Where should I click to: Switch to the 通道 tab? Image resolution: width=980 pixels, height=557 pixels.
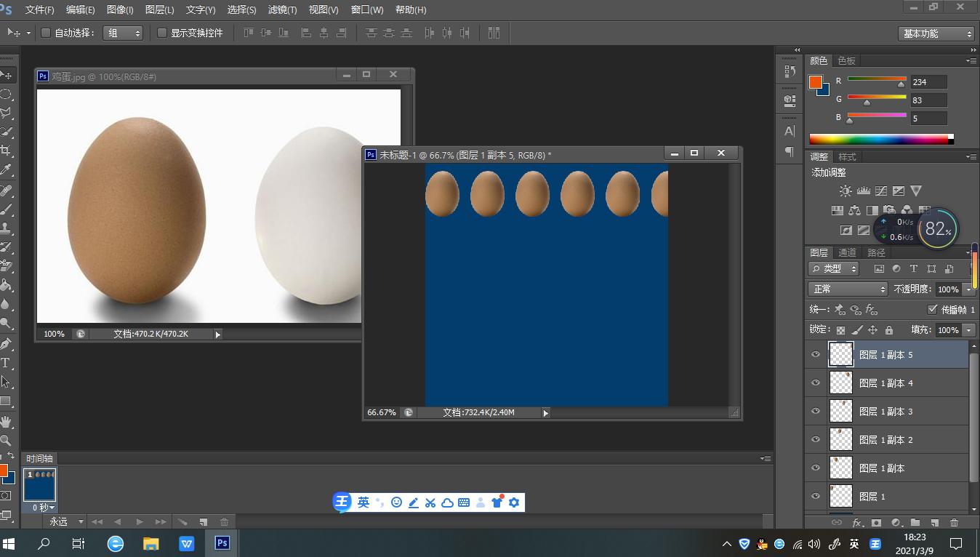coord(847,252)
